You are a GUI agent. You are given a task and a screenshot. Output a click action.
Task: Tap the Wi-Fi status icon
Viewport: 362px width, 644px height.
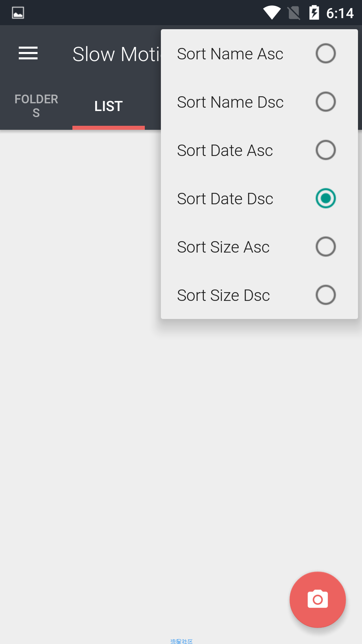272,13
